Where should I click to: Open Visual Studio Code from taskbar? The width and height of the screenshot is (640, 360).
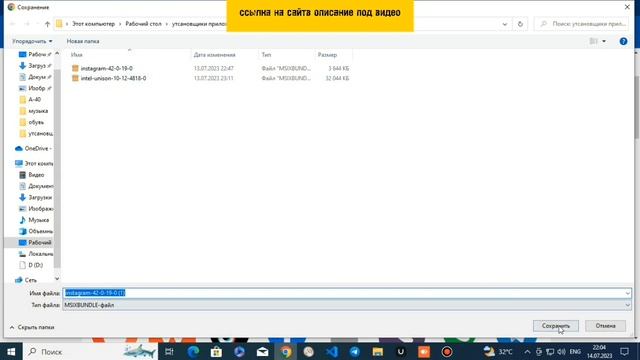[x=332, y=351]
